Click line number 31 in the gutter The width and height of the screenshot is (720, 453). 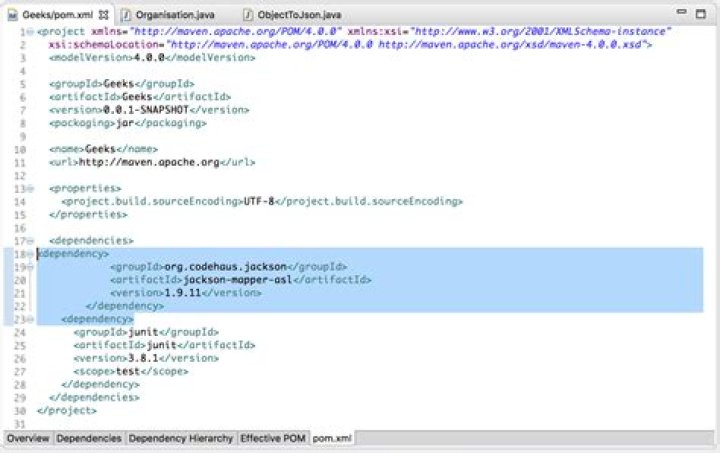point(19,424)
